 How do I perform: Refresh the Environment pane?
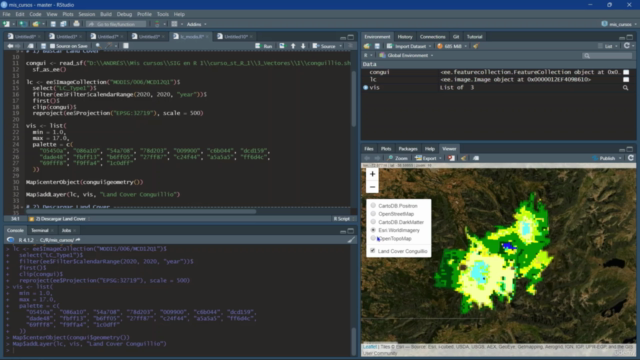(627, 46)
